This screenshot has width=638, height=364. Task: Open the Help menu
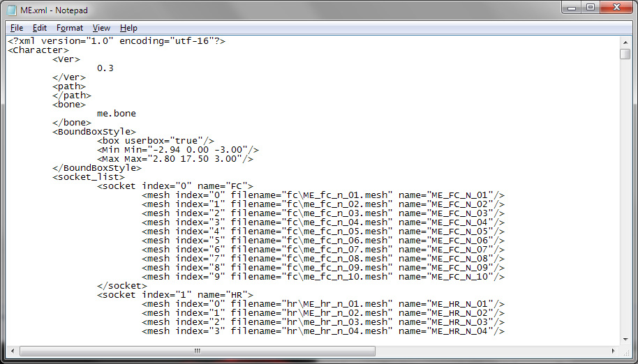(x=128, y=28)
